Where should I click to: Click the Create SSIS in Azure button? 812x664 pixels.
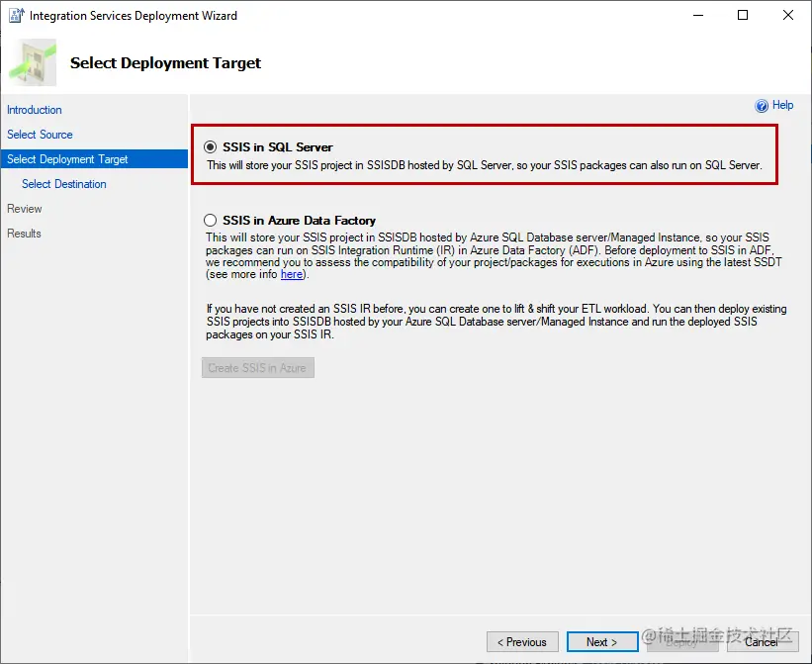[258, 368]
